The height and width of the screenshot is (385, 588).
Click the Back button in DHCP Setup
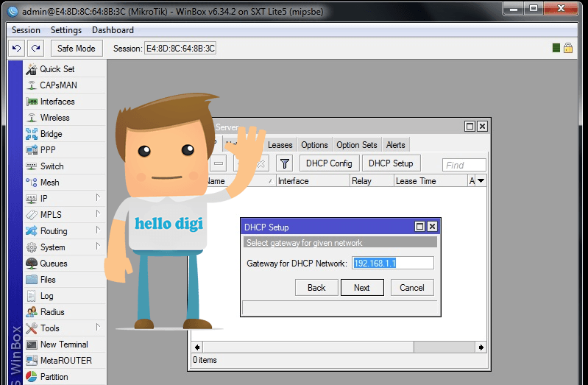[x=316, y=288]
